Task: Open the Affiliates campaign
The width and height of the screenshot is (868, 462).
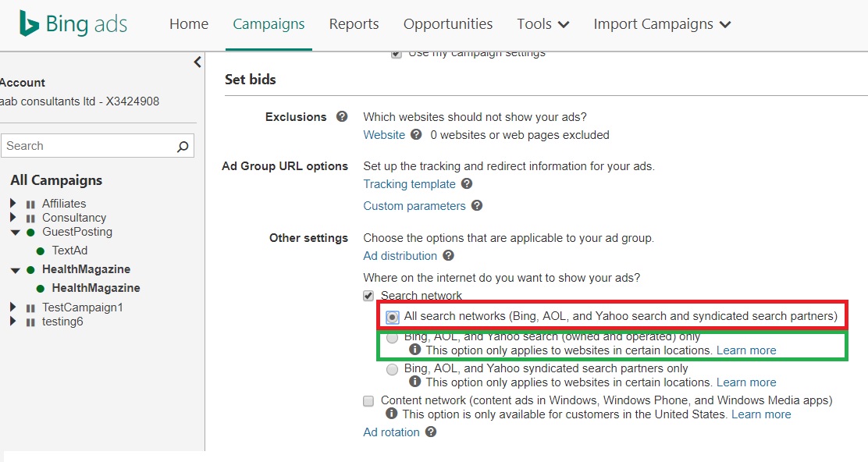Action: [x=64, y=204]
